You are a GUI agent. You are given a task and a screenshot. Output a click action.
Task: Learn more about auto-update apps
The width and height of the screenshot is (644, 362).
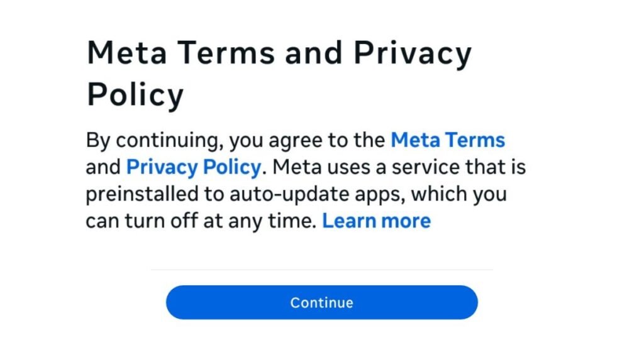click(376, 221)
